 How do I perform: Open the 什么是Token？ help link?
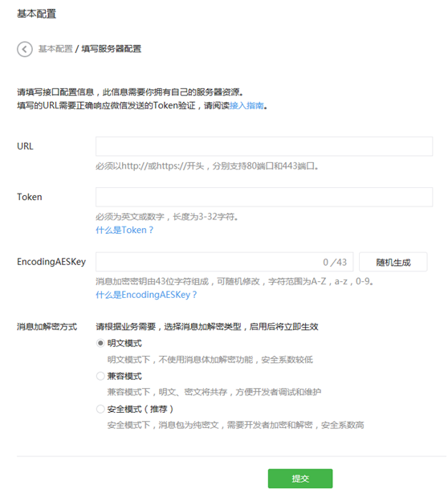124,230
